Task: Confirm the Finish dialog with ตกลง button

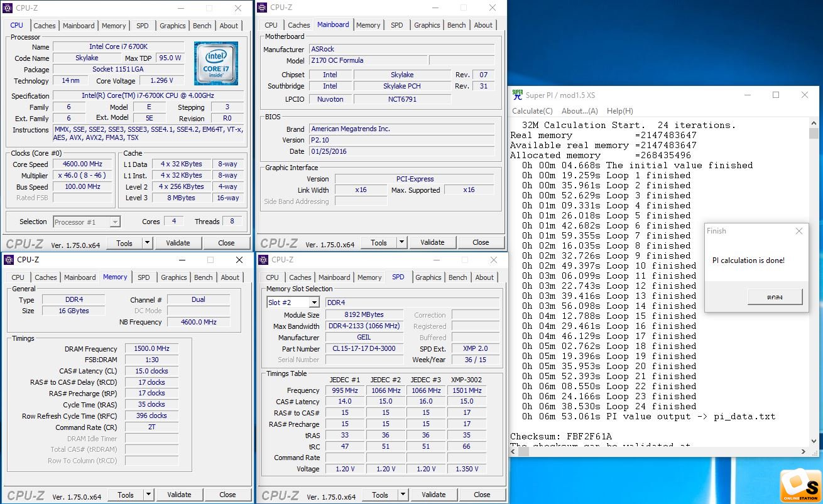Action: coord(775,297)
